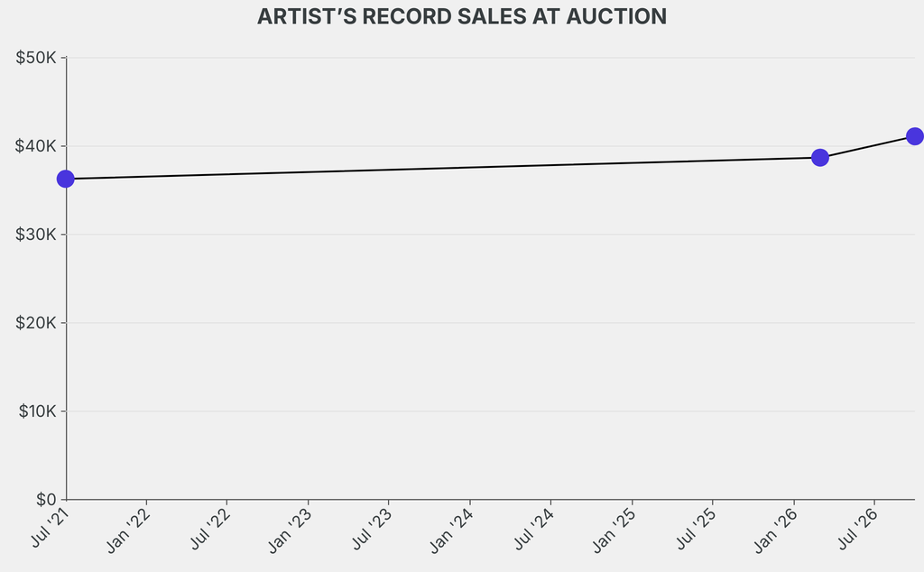Select the early 2026 data point

tap(819, 157)
